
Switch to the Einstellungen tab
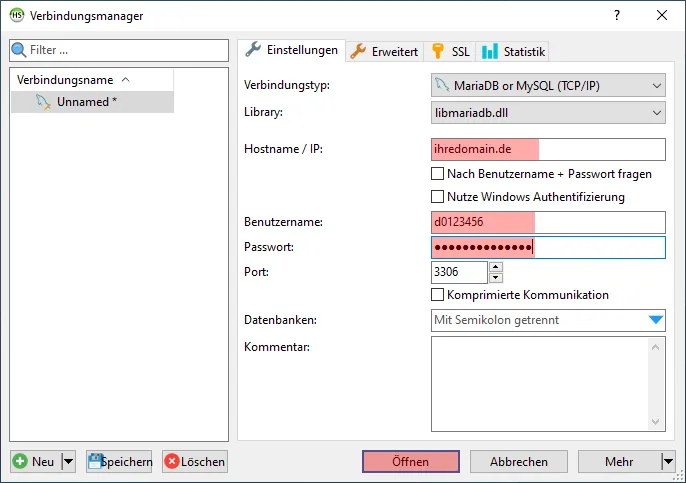point(291,50)
